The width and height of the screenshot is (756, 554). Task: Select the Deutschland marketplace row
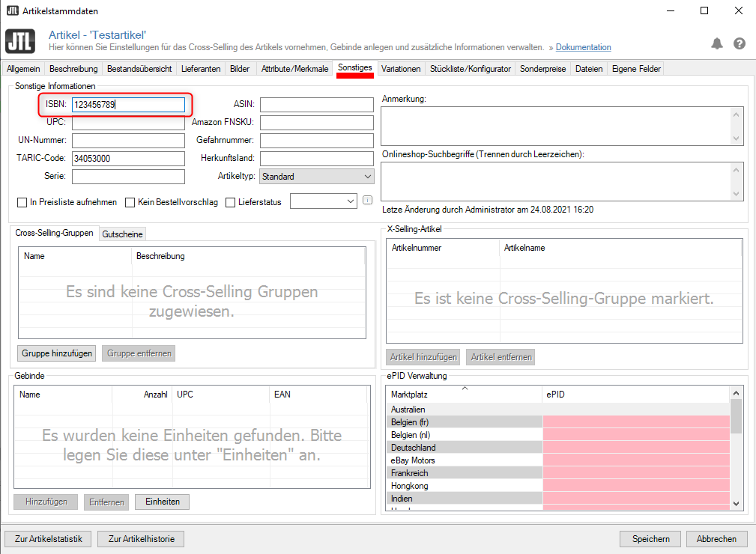(557, 448)
